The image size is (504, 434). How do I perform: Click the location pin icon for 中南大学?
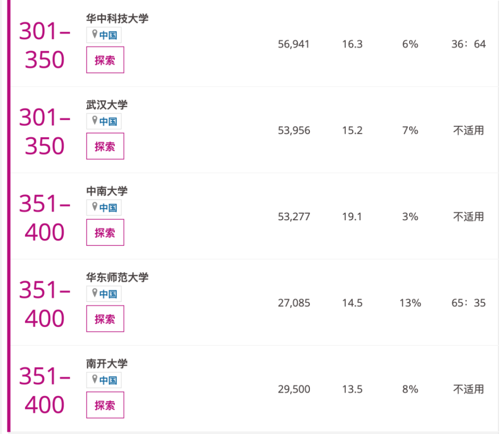click(95, 206)
